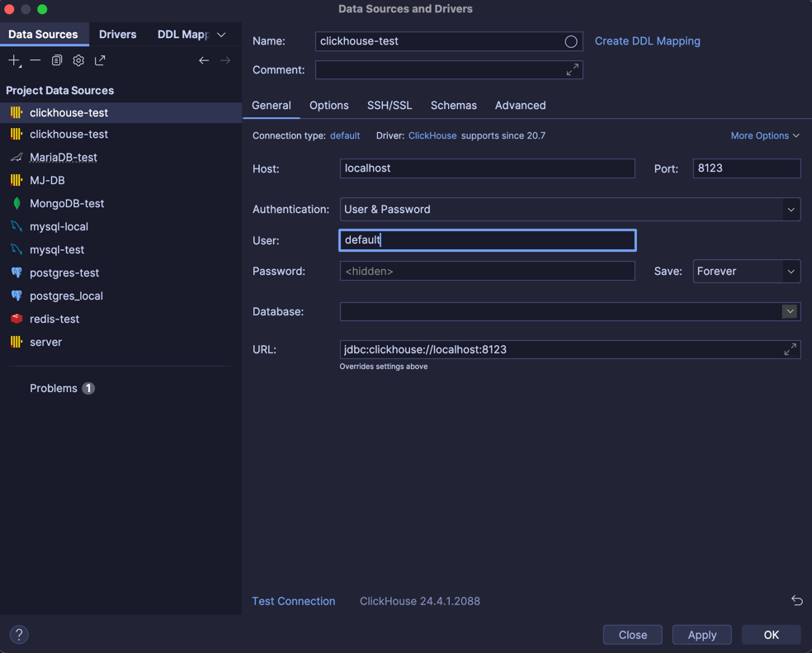The height and width of the screenshot is (653, 812).
Task: Click into the Host input field
Action: 487,168
